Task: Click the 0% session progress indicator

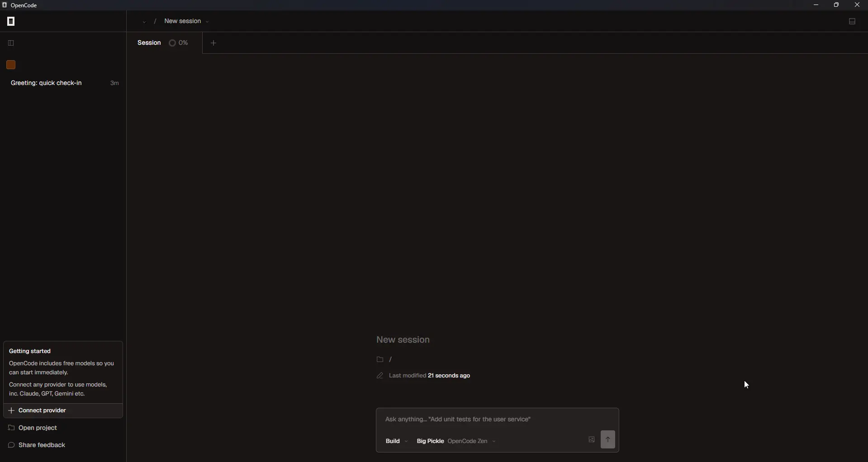Action: [x=179, y=42]
